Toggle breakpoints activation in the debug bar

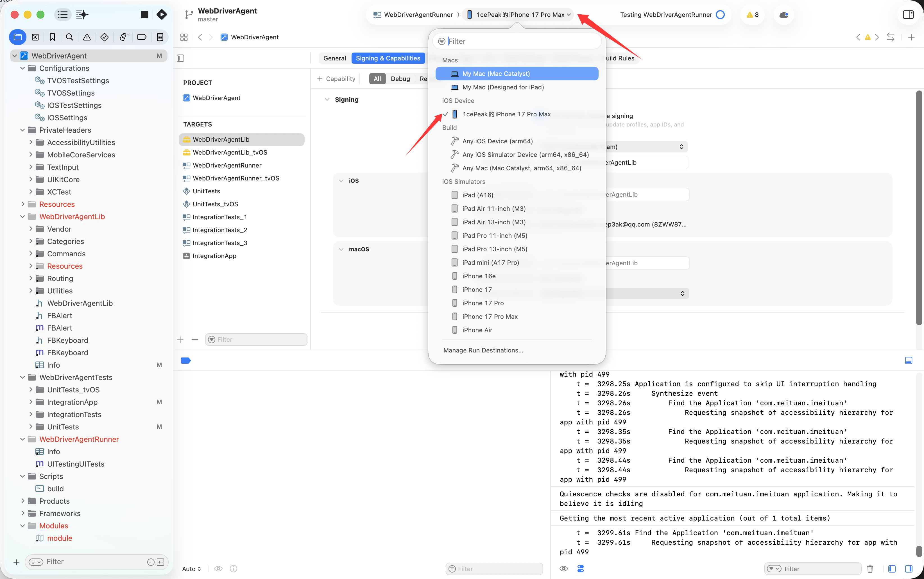click(186, 360)
